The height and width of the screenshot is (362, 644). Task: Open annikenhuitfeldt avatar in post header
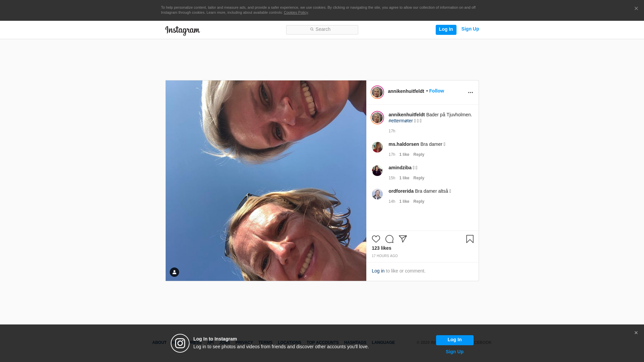point(377,92)
